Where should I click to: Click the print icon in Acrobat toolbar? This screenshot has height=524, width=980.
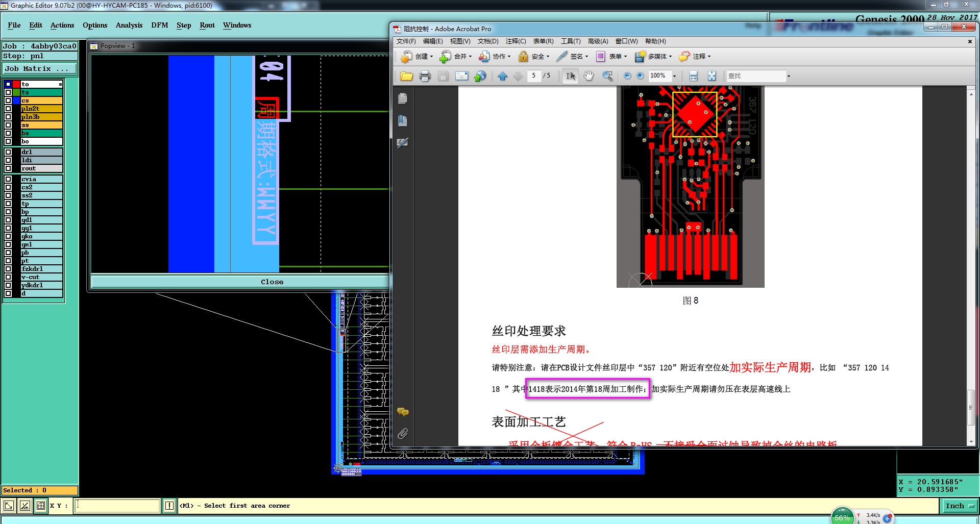click(425, 76)
